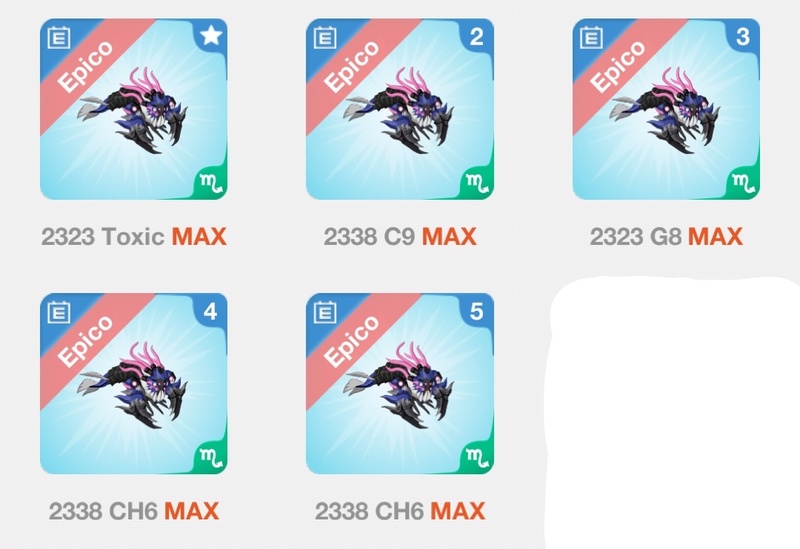The height and width of the screenshot is (549, 800).
Task: Click the scorpio sign on card 5
Action: coord(478,459)
